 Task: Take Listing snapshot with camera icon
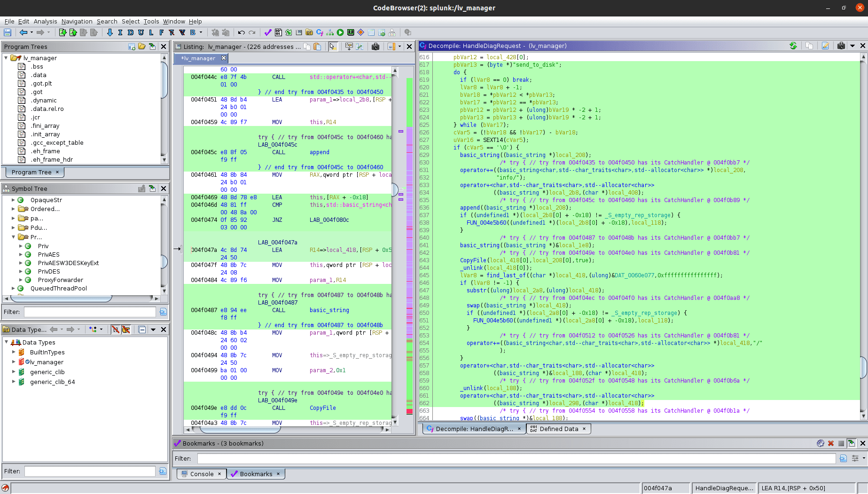pyautogui.click(x=375, y=47)
